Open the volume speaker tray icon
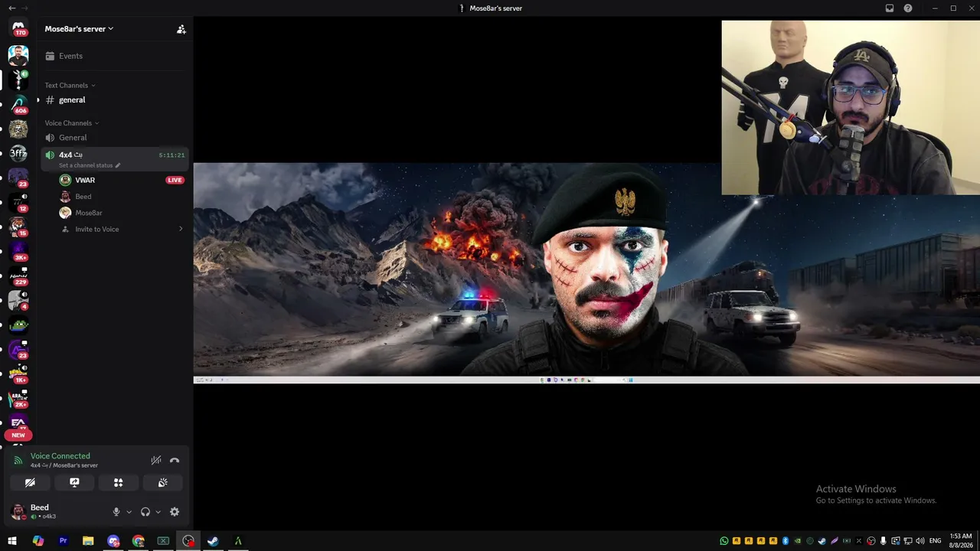The width and height of the screenshot is (980, 551). pos(920,541)
